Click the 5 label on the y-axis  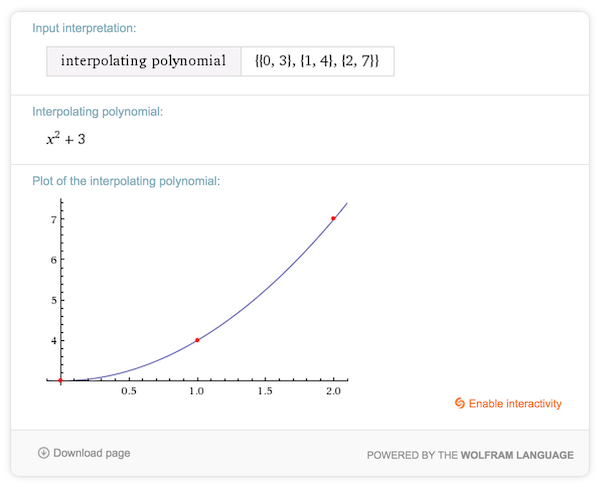[52, 300]
